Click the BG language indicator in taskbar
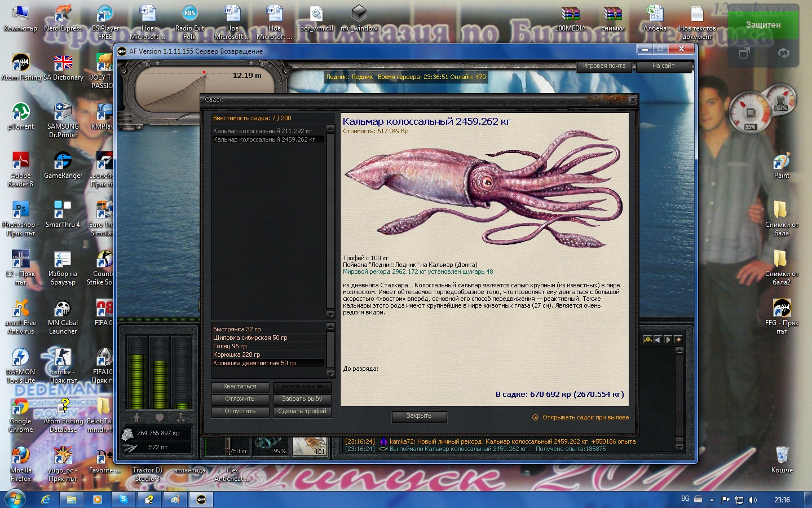The image size is (812, 508). coord(685,498)
